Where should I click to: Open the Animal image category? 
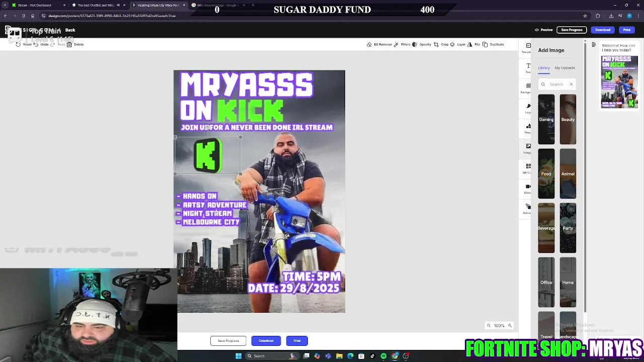[568, 173]
